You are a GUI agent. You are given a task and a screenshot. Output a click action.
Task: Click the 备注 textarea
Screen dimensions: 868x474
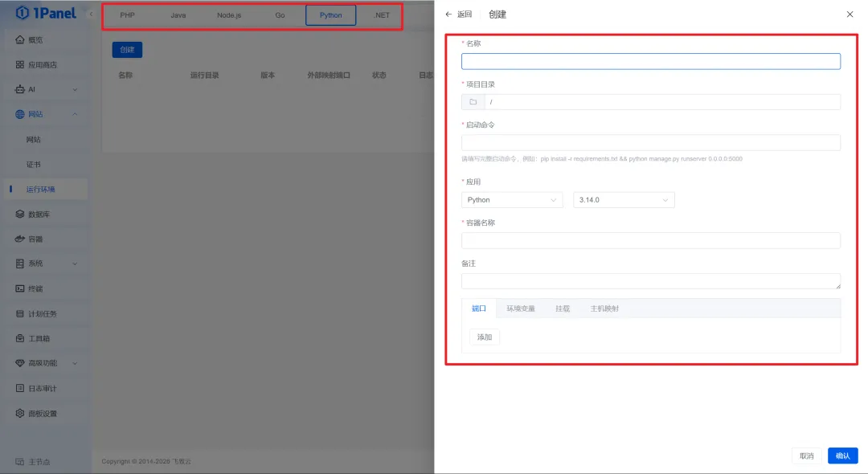pos(651,281)
